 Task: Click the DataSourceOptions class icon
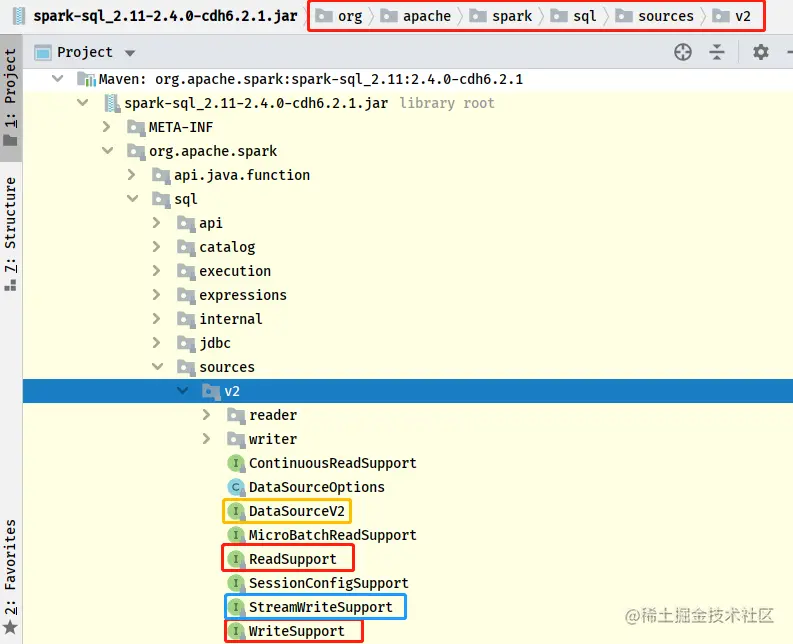click(x=236, y=487)
